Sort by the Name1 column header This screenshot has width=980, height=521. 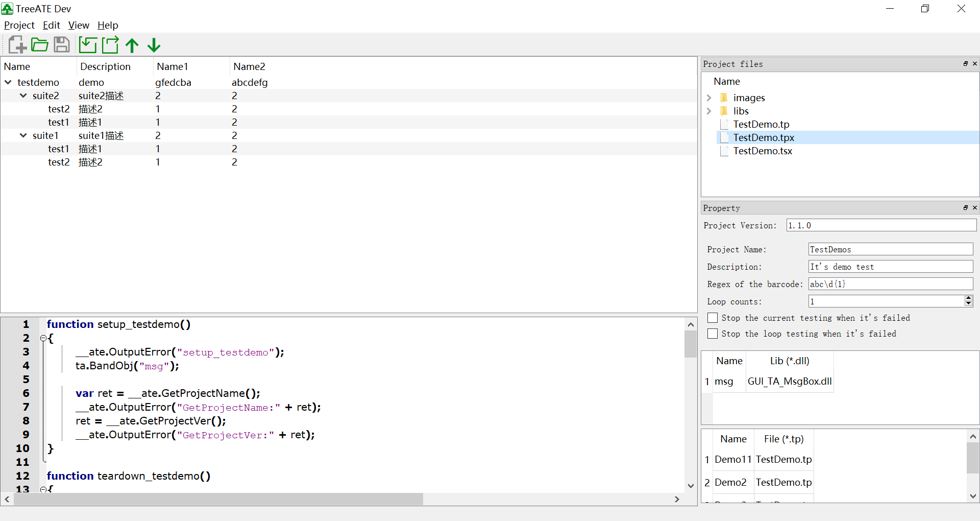(x=191, y=66)
